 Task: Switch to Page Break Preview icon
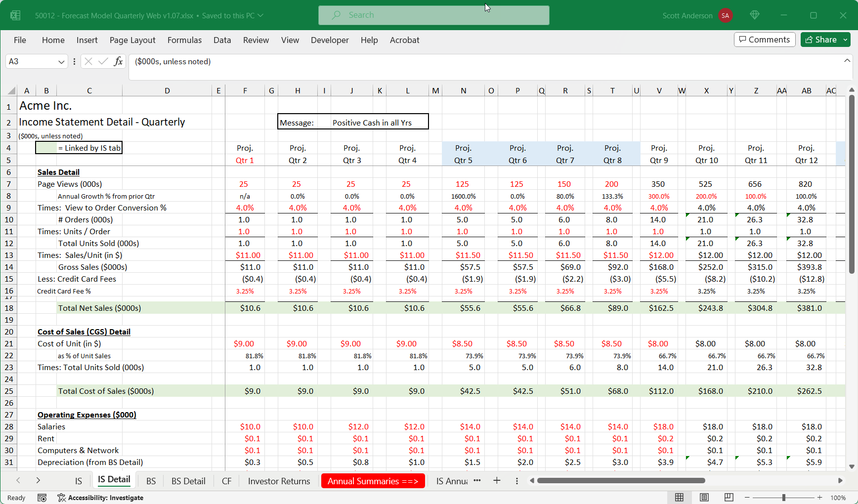click(x=729, y=498)
